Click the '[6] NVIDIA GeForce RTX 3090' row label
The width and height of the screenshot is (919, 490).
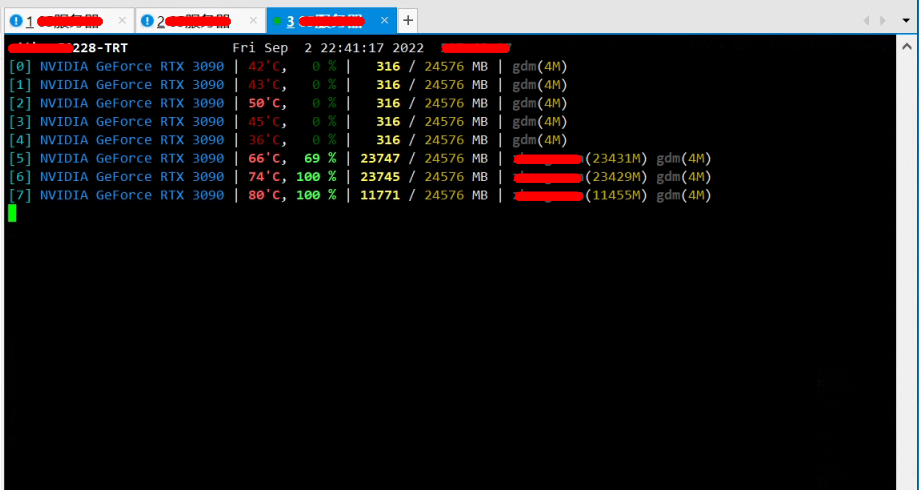116,176
